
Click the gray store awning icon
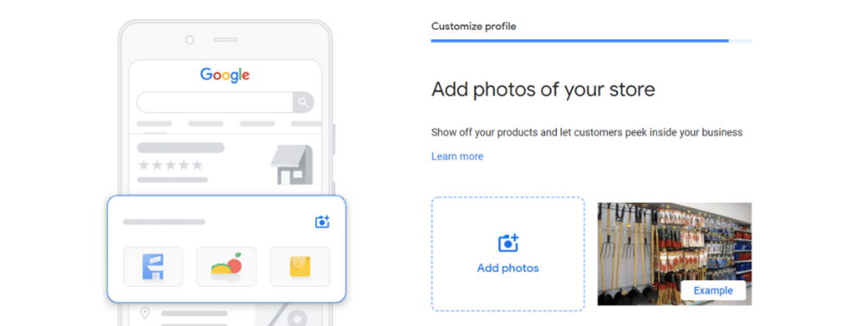pos(292,165)
